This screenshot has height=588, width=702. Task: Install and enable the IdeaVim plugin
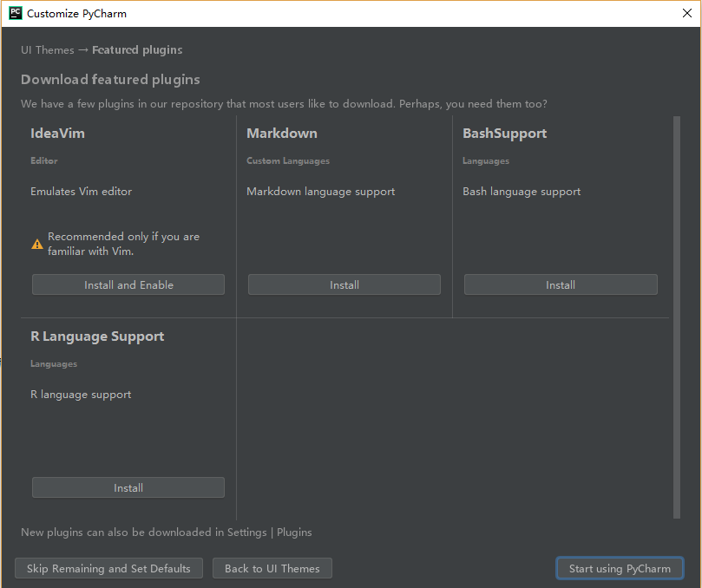128,284
